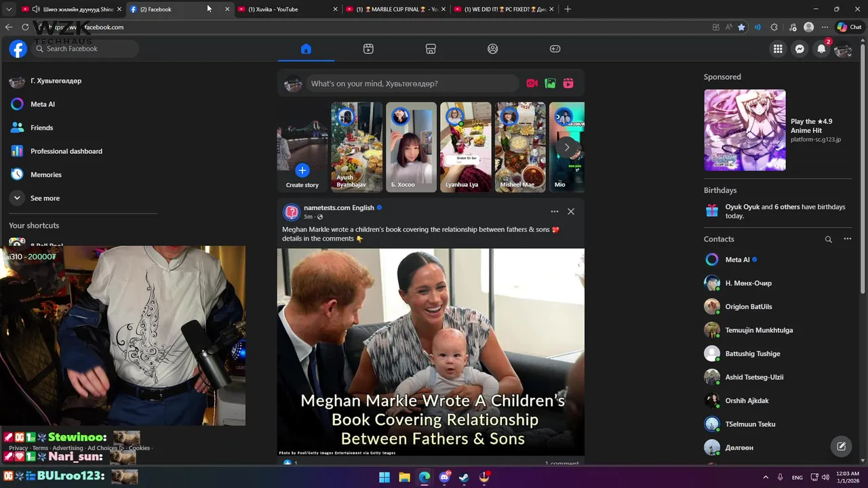Open browser settings and more menu
This screenshot has width=868, height=488.
(825, 27)
